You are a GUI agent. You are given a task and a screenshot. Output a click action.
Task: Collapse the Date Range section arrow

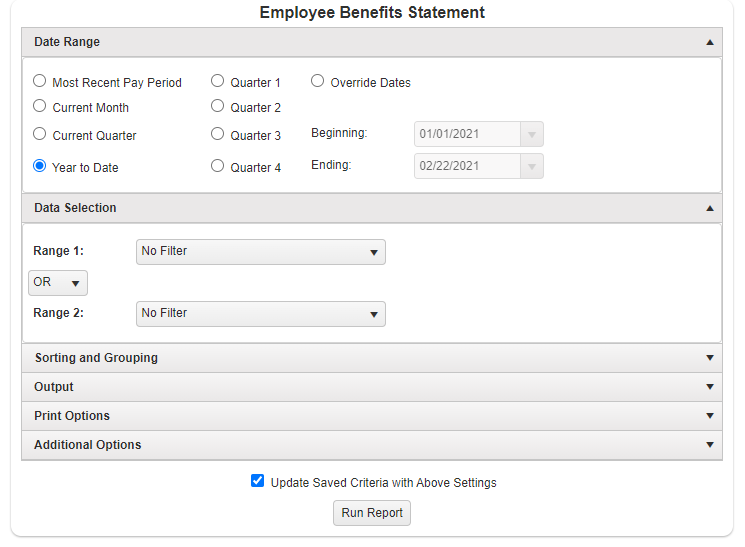(x=710, y=42)
